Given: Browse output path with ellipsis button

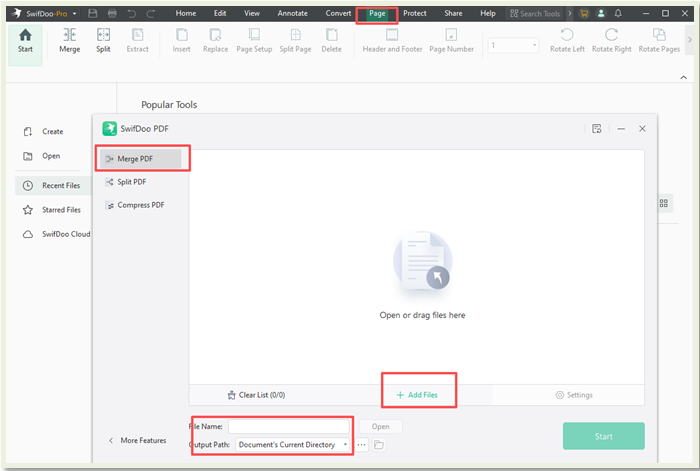Looking at the screenshot, I should 362,445.
